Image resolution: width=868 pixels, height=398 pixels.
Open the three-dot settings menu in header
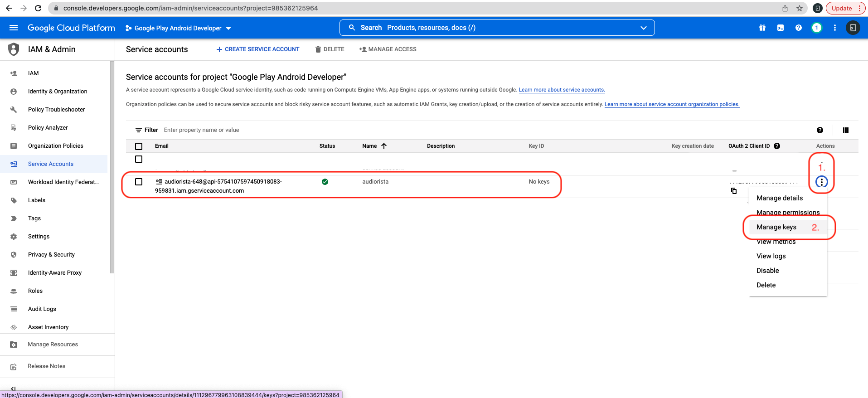[835, 28]
